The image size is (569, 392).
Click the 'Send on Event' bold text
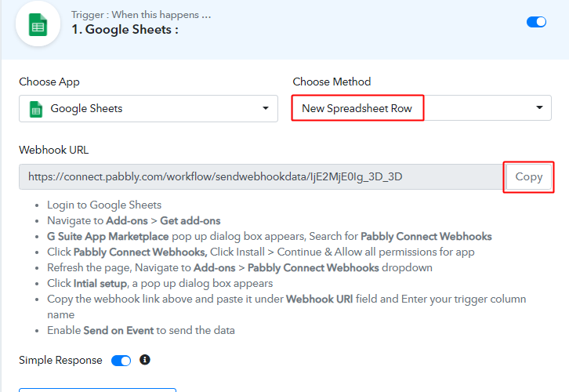118,330
